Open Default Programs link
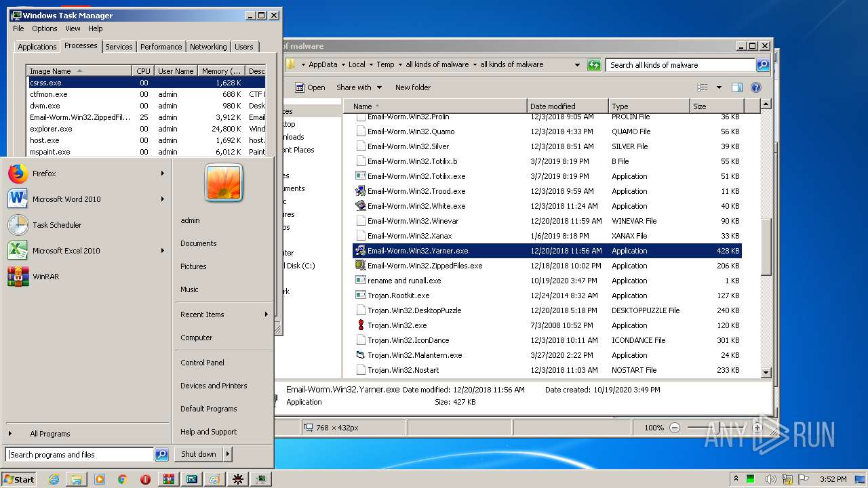 click(208, 409)
